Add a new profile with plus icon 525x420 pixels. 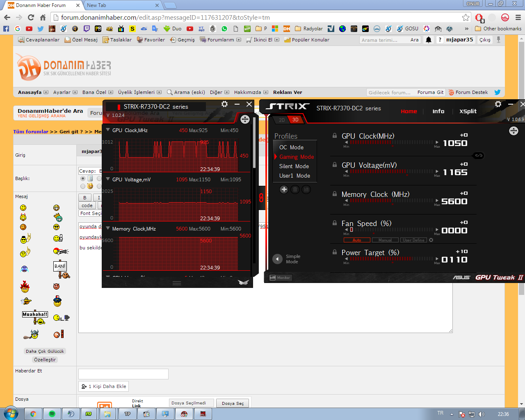pos(284,189)
